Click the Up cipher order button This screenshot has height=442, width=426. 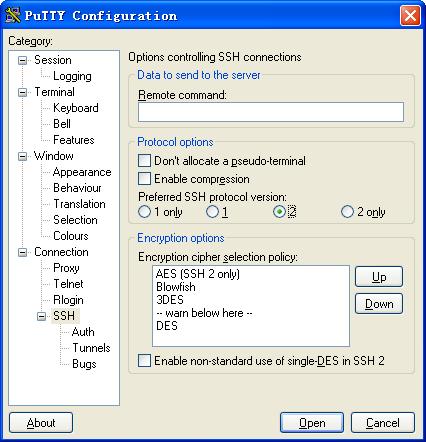pos(379,277)
